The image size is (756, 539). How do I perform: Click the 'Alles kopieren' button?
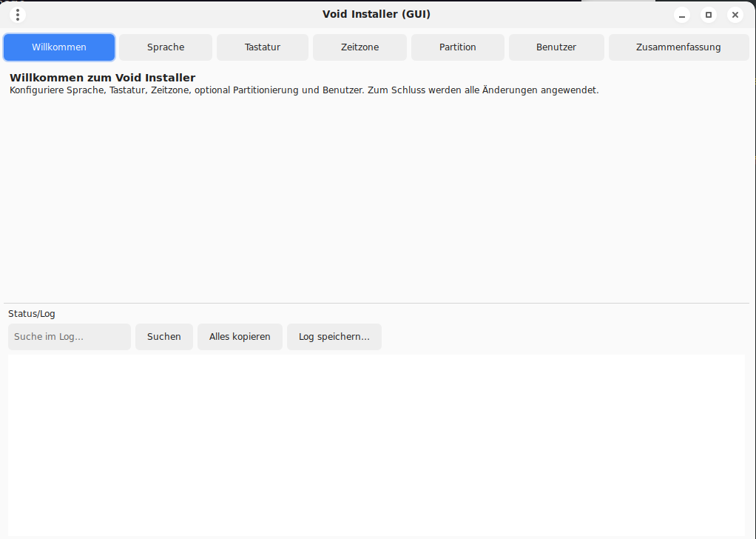[240, 337]
